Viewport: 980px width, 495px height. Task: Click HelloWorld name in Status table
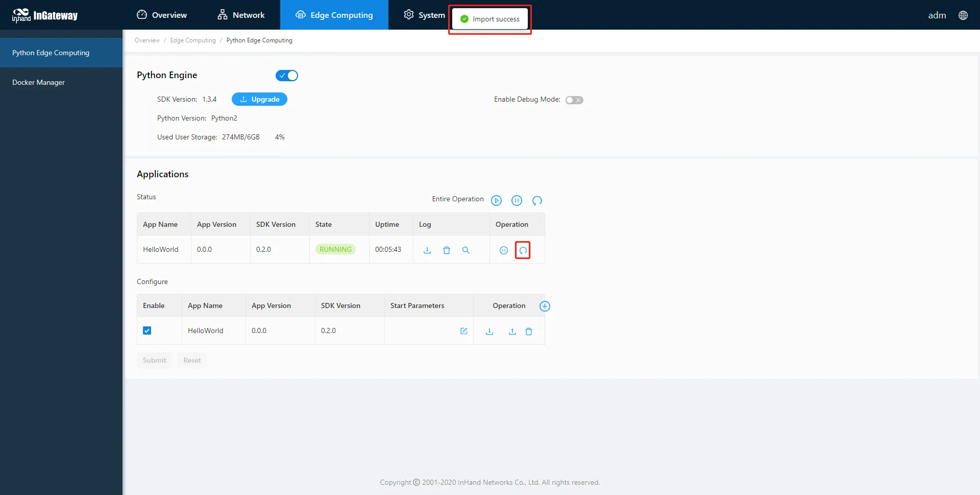pos(161,249)
